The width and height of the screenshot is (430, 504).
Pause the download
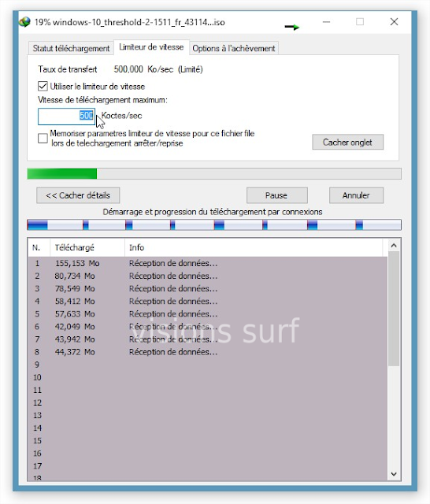[276, 195]
